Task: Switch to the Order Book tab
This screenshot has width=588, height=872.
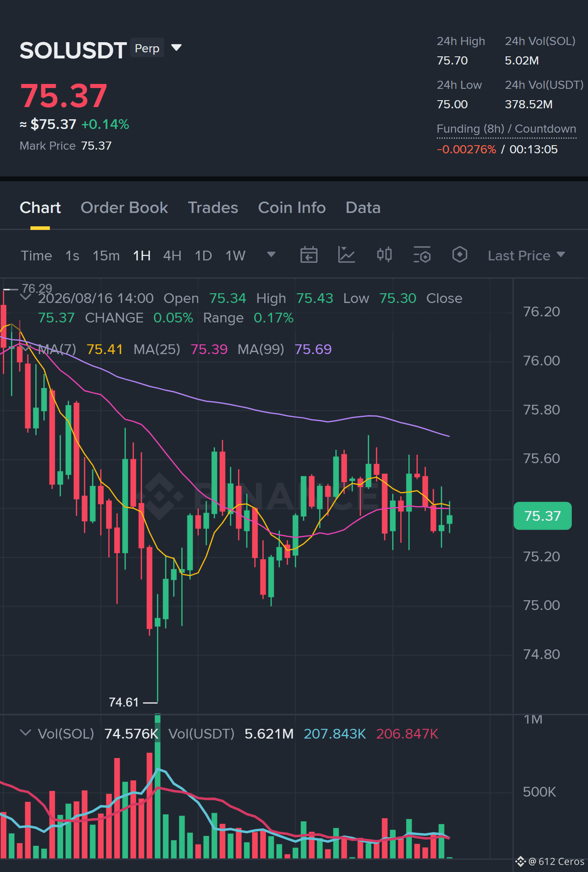Action: (124, 208)
